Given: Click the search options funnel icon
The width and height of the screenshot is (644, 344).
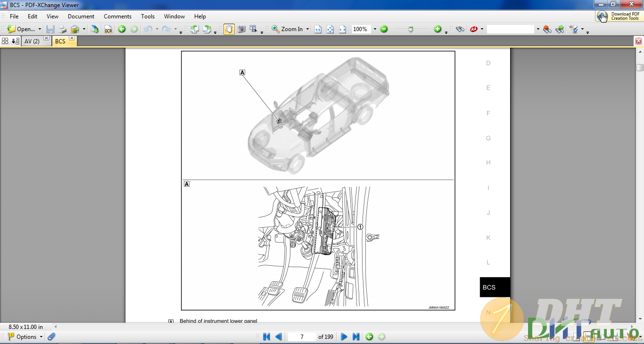Looking at the screenshot, I should (574, 29).
